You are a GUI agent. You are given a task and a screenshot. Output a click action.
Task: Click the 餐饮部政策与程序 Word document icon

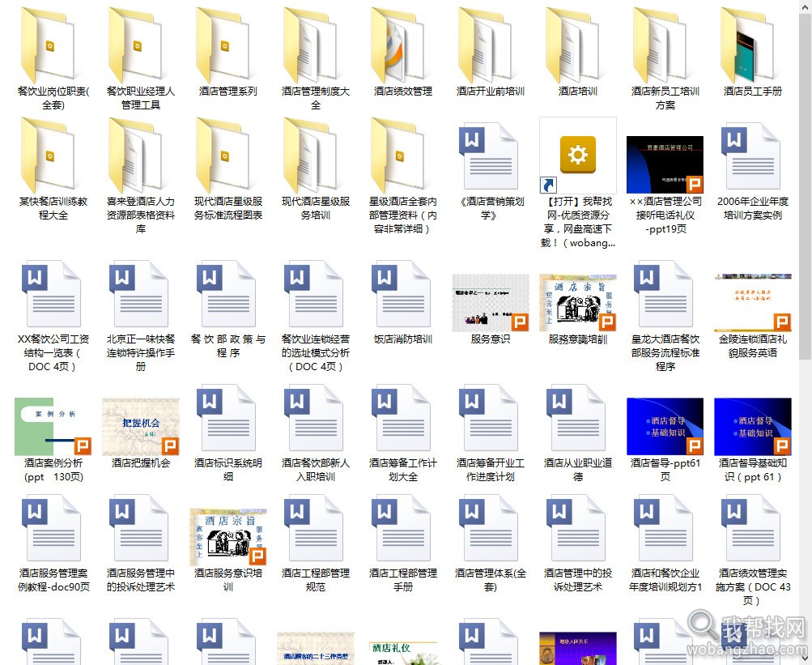click(227, 295)
